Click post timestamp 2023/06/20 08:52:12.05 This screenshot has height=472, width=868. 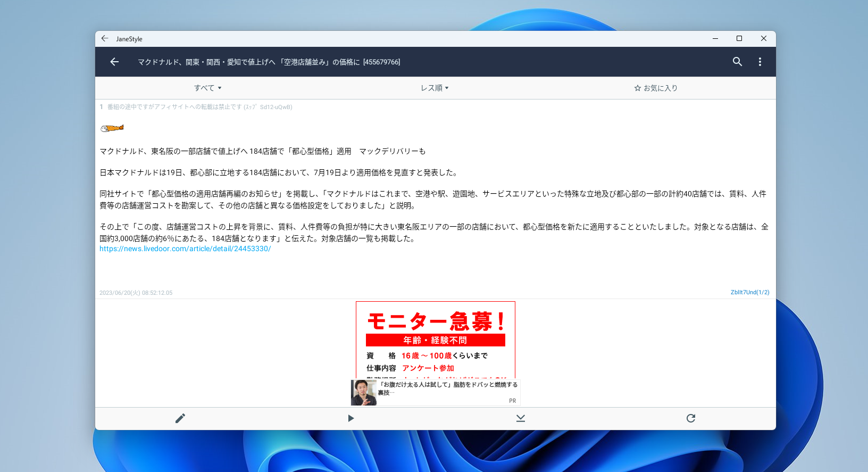(136, 293)
